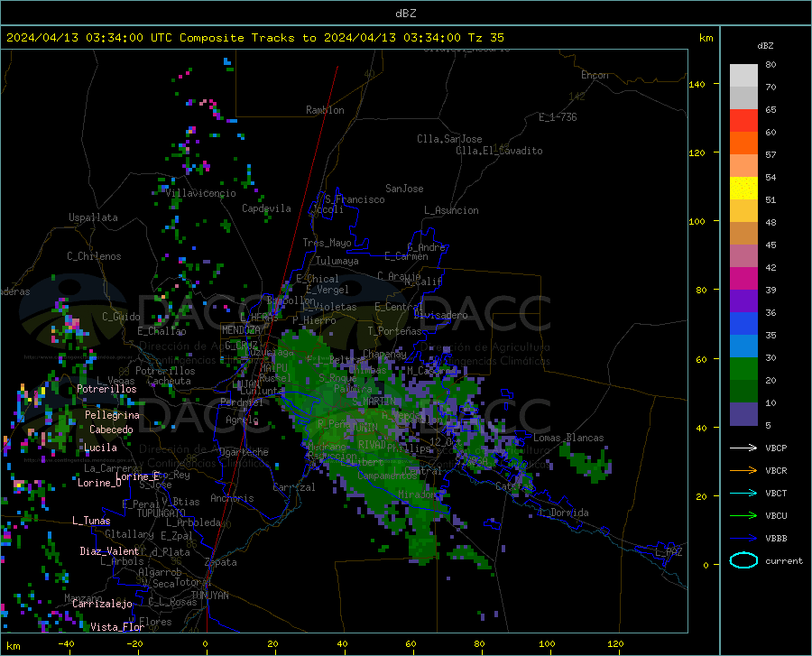
Task: Click the TUPUNGATO map label
Action: [x=161, y=513]
